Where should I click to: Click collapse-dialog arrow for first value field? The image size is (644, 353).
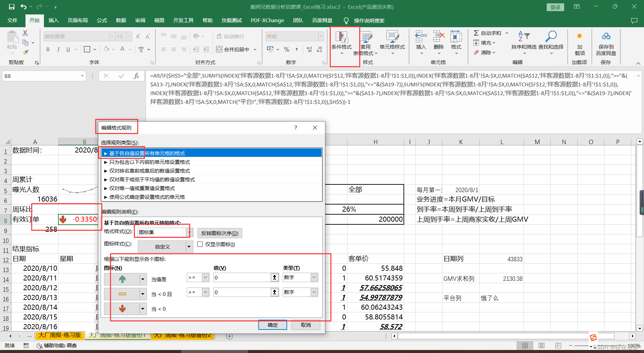tap(275, 277)
